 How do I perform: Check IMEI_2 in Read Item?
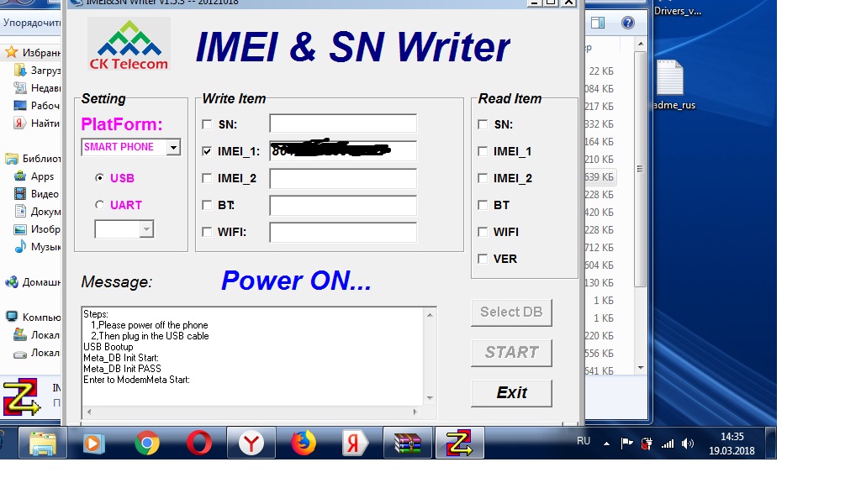pyautogui.click(x=483, y=178)
